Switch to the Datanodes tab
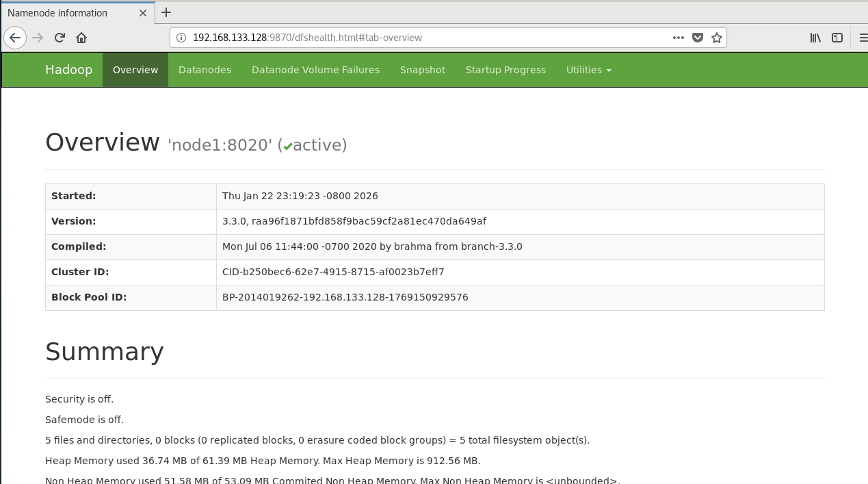 pos(205,70)
